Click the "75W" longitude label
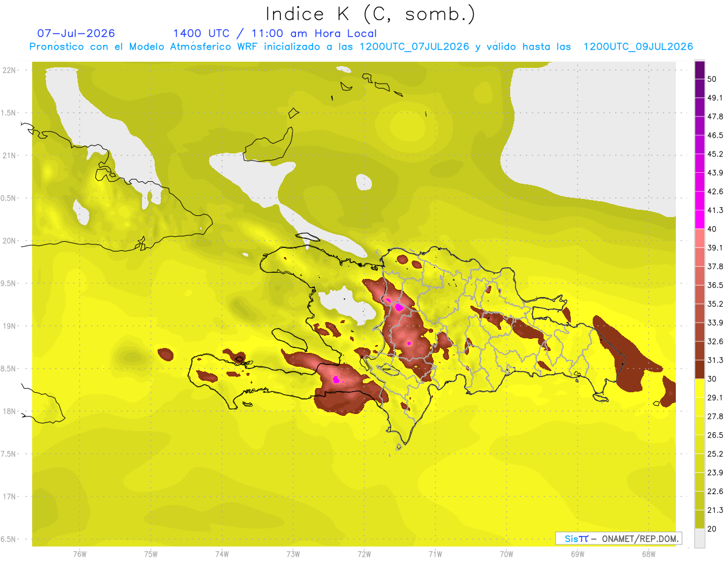 tap(151, 554)
